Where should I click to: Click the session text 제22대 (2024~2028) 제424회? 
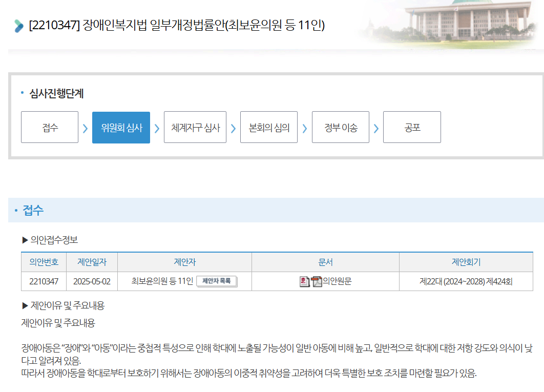coord(466,281)
